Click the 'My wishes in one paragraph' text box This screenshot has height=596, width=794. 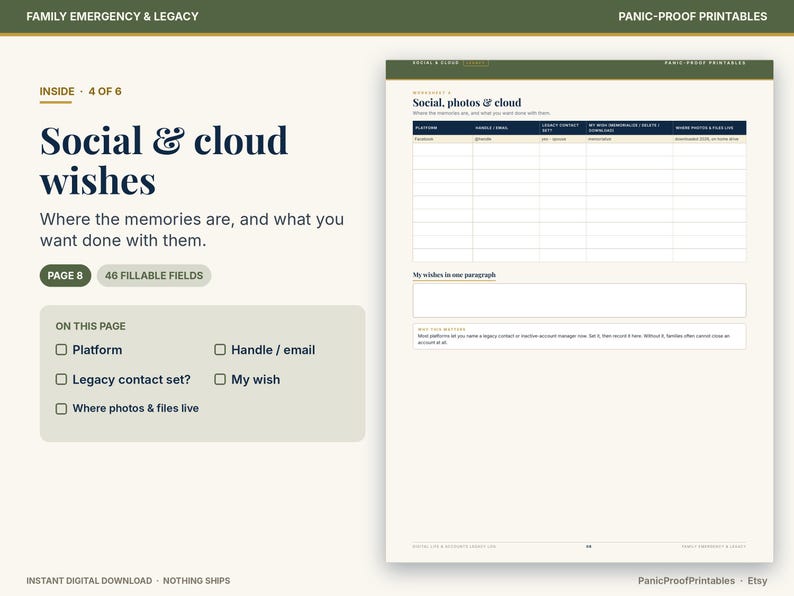coord(579,300)
